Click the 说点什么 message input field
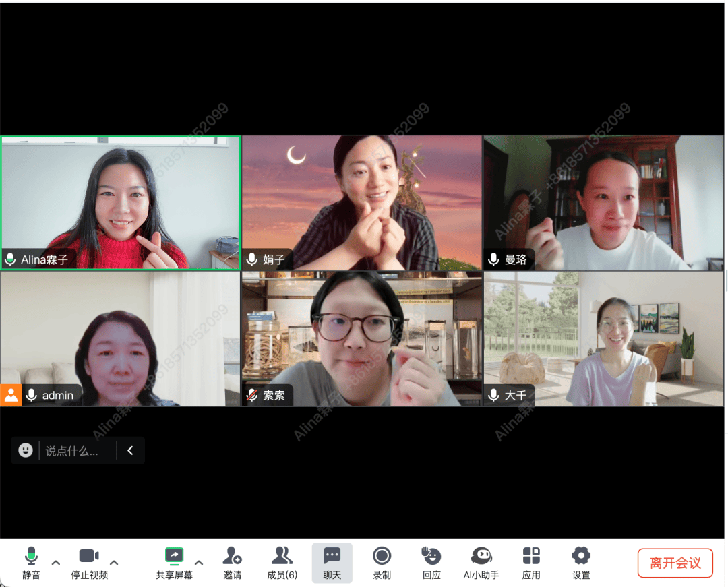 click(78, 451)
